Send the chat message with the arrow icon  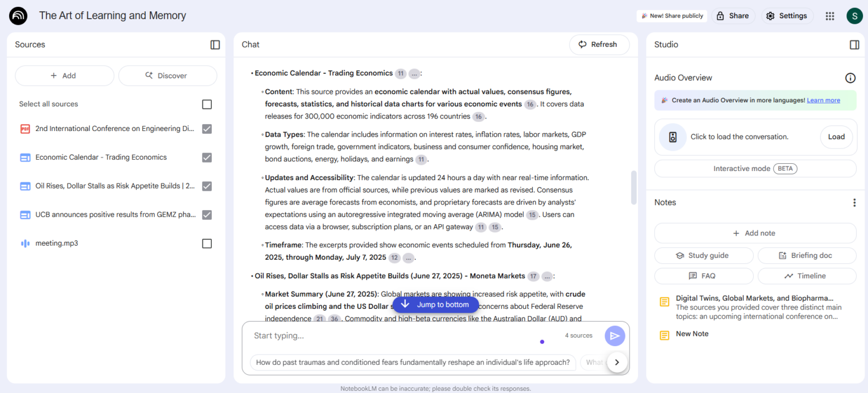[x=615, y=335]
